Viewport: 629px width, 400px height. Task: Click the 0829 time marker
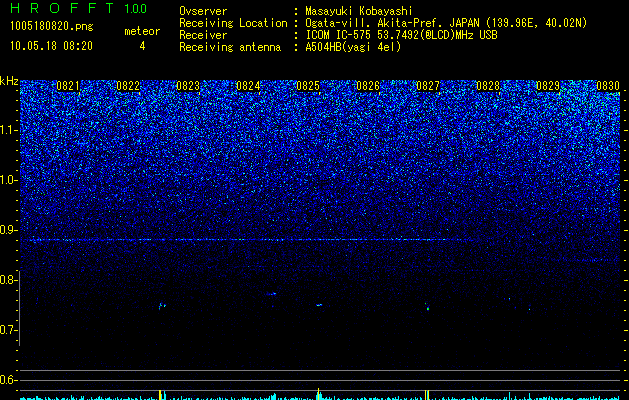548,86
